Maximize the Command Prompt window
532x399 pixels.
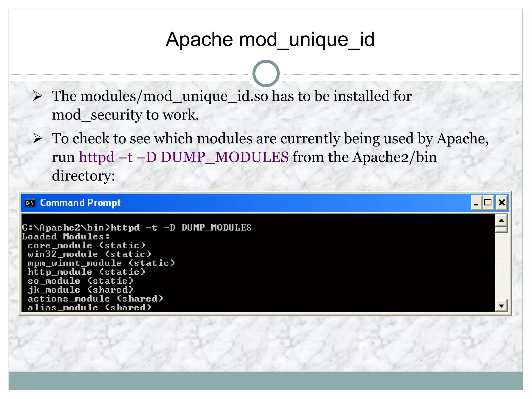tap(488, 203)
